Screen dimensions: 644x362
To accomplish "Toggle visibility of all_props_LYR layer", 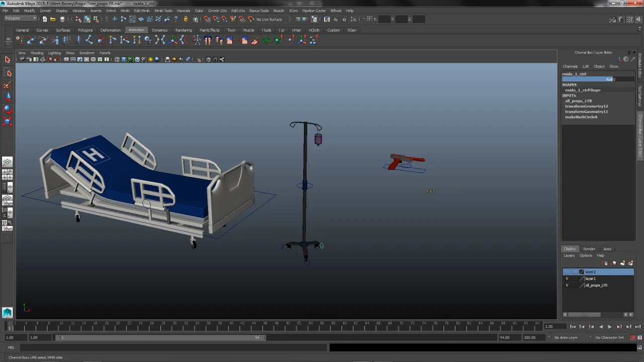I will tap(567, 285).
